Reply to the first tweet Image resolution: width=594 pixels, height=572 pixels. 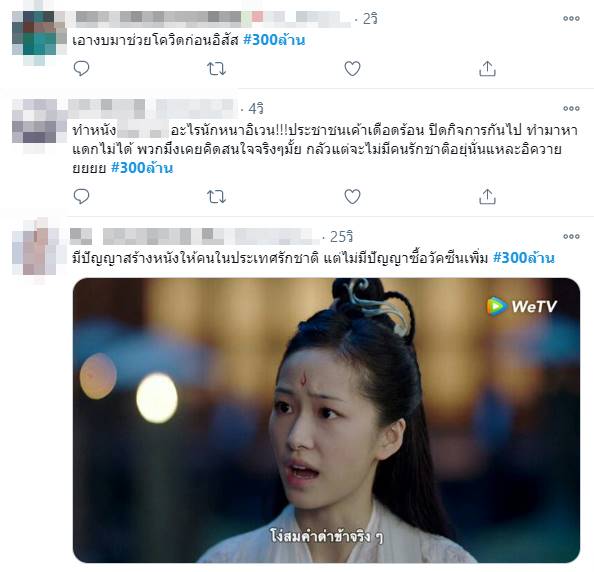(x=81, y=69)
